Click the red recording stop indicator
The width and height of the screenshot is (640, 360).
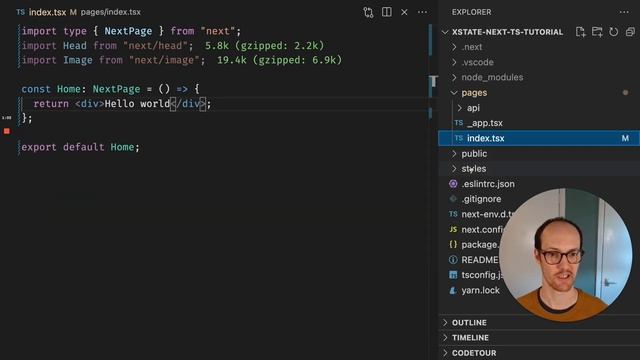click(7, 131)
